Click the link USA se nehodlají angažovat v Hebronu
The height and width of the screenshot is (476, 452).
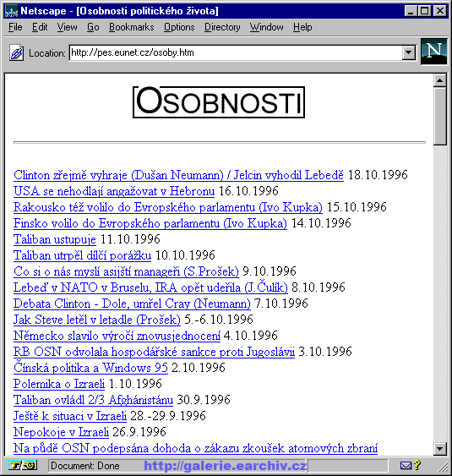(x=114, y=191)
